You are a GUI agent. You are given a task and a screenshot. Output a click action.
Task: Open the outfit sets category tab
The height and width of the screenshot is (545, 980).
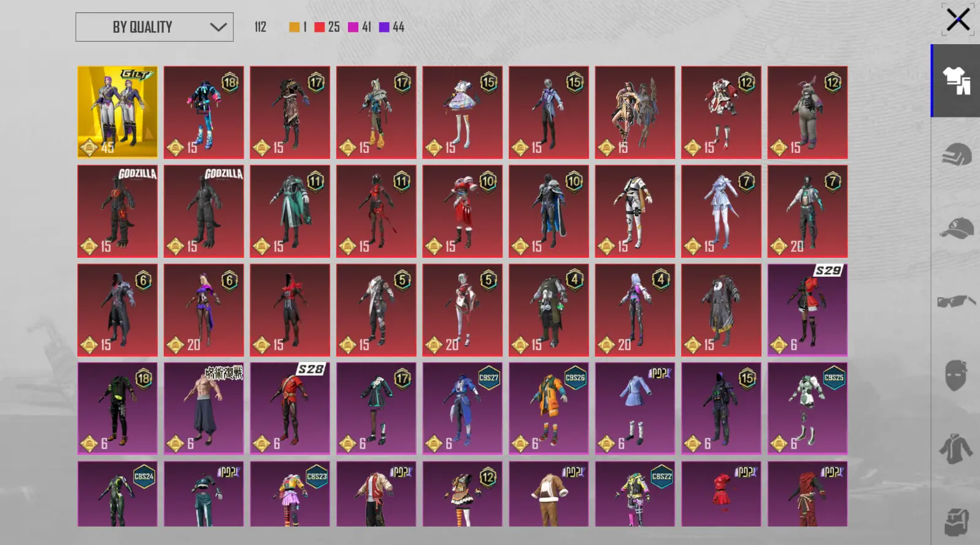click(x=956, y=80)
